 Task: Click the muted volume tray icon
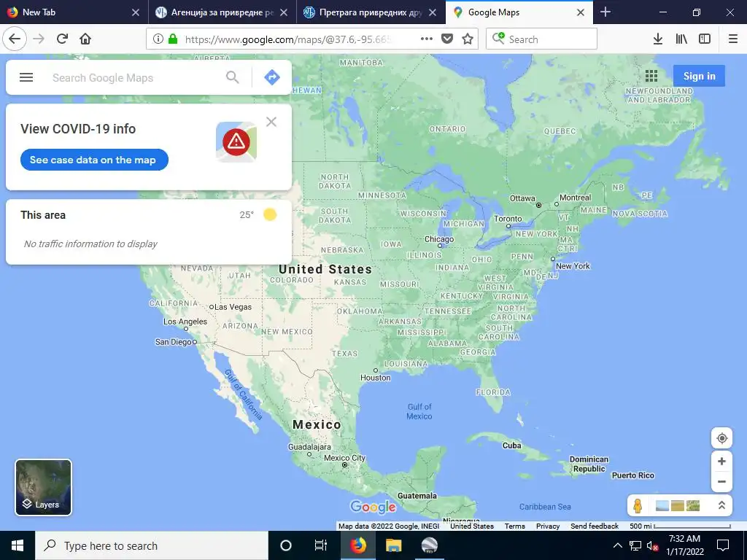coord(652,545)
